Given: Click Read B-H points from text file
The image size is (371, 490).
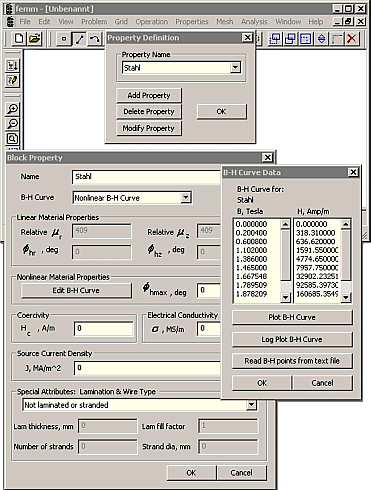Looking at the screenshot, I should [292, 361].
